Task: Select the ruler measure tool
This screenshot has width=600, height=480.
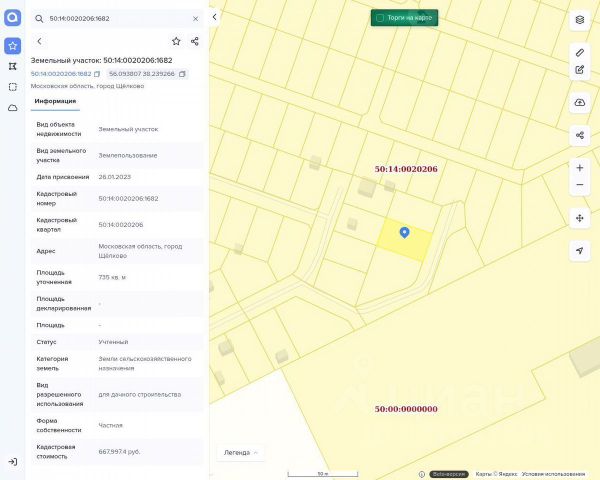Action: pos(580,52)
